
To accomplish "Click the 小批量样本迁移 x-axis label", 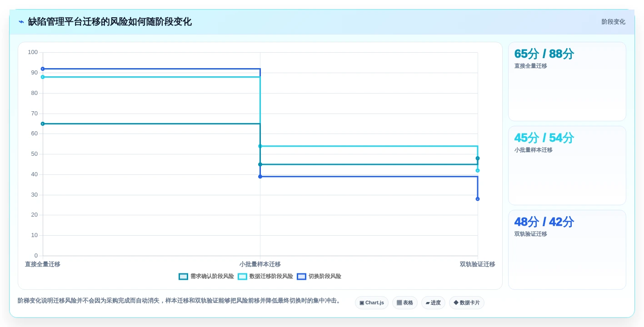I will [260, 264].
